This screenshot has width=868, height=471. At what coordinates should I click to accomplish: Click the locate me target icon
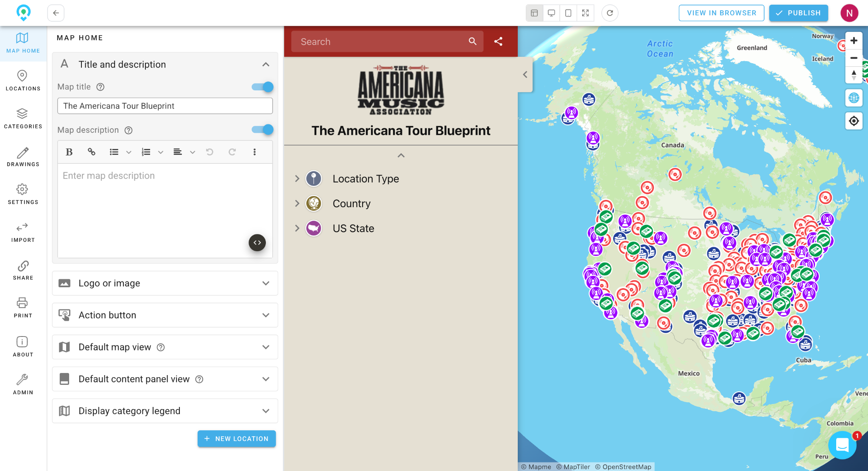point(854,121)
